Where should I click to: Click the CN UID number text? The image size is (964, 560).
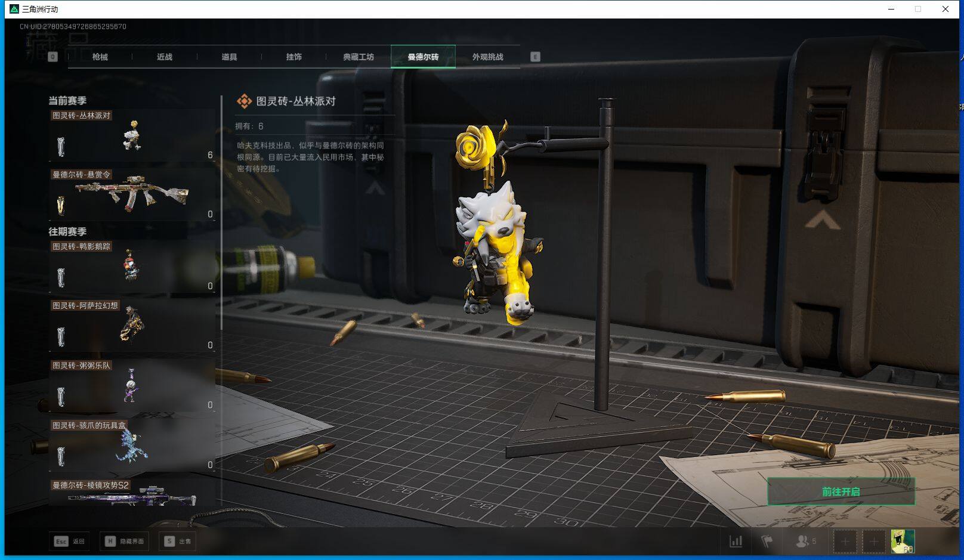point(73,26)
